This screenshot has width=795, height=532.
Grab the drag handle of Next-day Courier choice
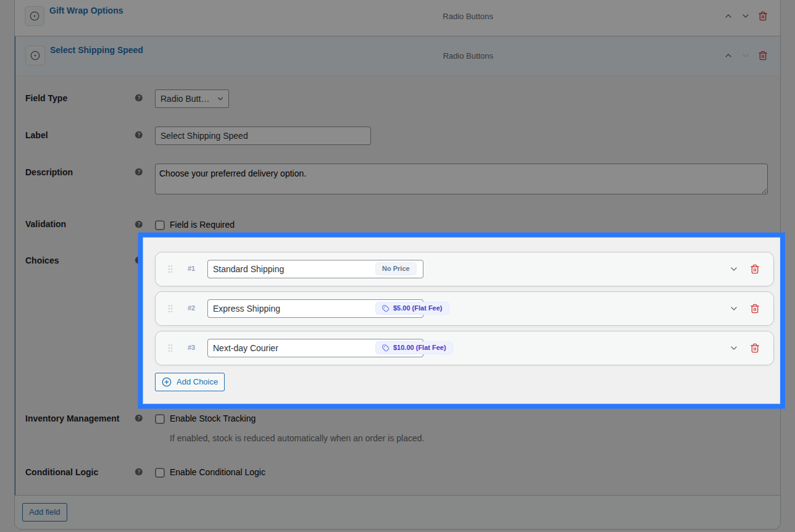coord(170,348)
